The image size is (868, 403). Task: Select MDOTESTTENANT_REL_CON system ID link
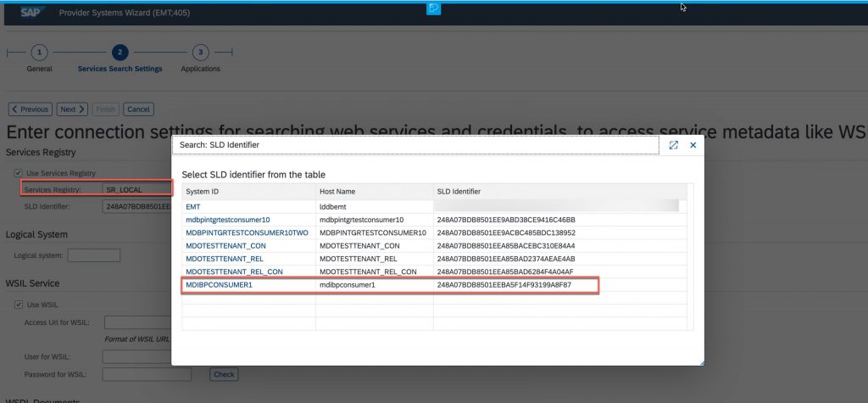tap(234, 271)
